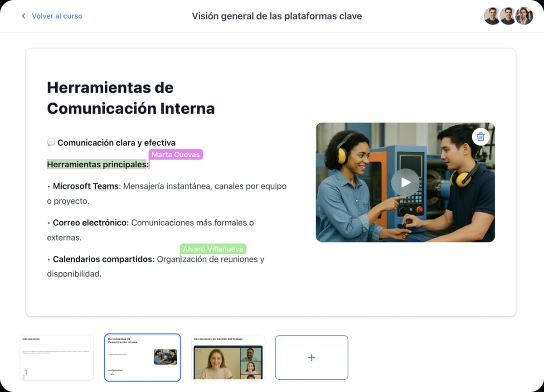Screen dimensions: 544x392
Task: Play the embedded machine training video
Action: (405, 182)
